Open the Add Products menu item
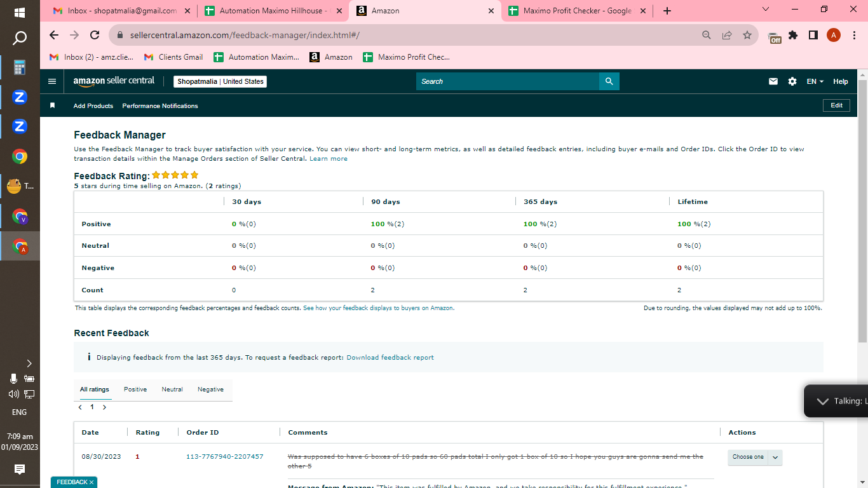The image size is (868, 488). click(x=93, y=105)
